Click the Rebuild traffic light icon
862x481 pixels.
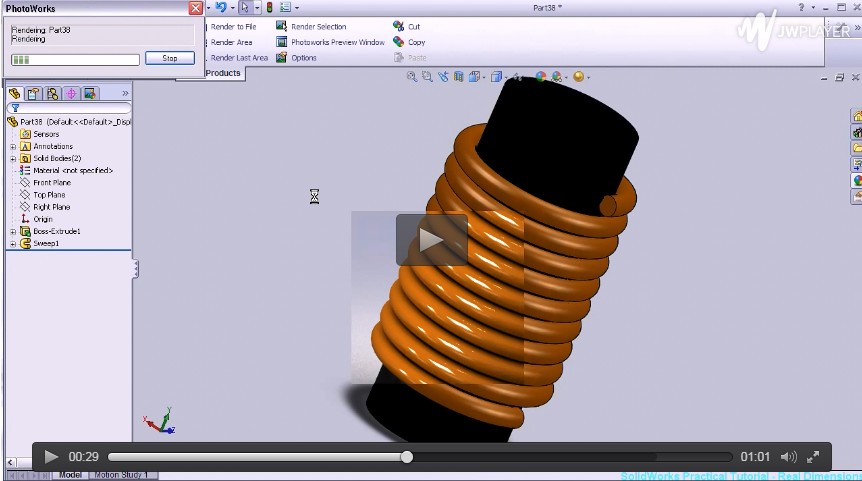pos(268,7)
